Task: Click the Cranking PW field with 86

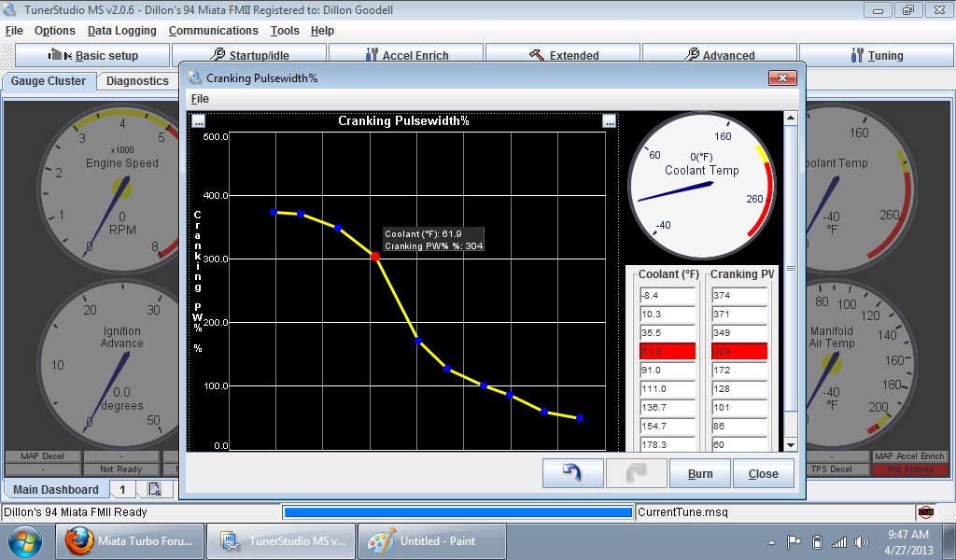Action: pos(739,426)
